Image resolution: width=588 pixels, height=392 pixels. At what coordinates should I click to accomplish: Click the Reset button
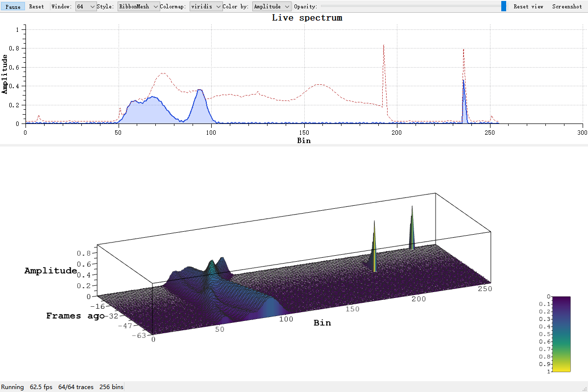[36, 6]
